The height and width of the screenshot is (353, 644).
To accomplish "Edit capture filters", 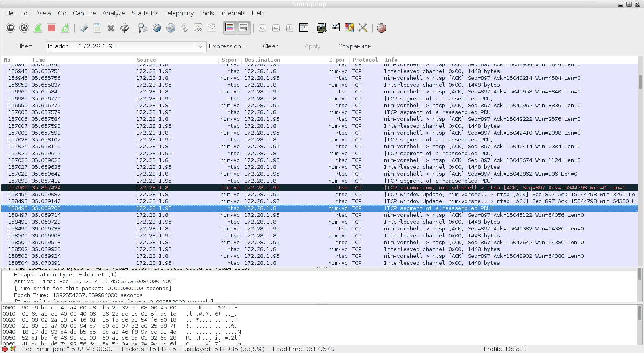I will 322,28.
